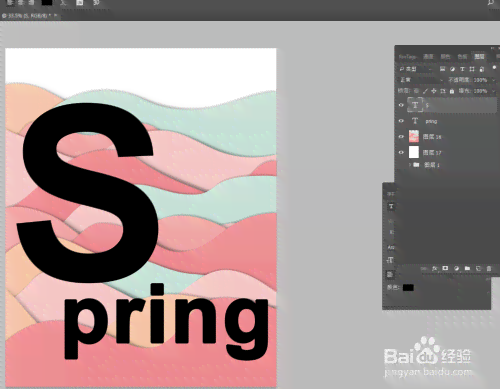Switch to the Layers tab
The height and width of the screenshot is (389, 500).
click(x=479, y=57)
